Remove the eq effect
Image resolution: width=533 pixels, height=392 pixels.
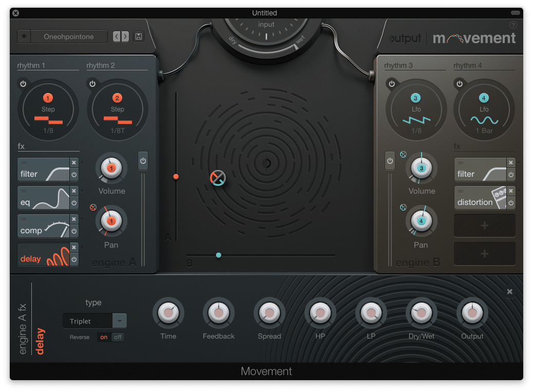[74, 191]
